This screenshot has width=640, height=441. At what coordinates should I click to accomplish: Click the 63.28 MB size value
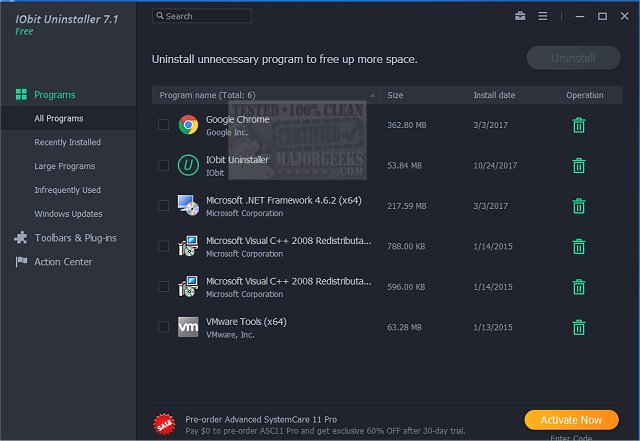pos(404,327)
